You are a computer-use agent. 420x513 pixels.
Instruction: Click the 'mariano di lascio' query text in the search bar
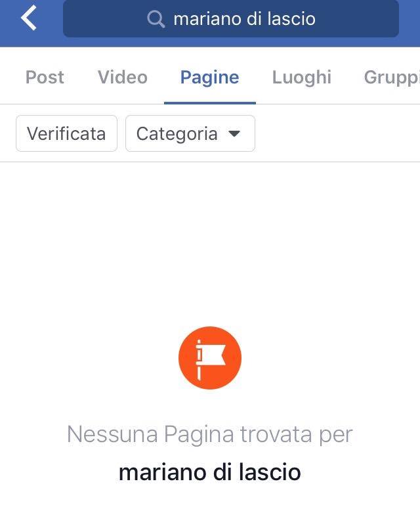[x=245, y=19]
